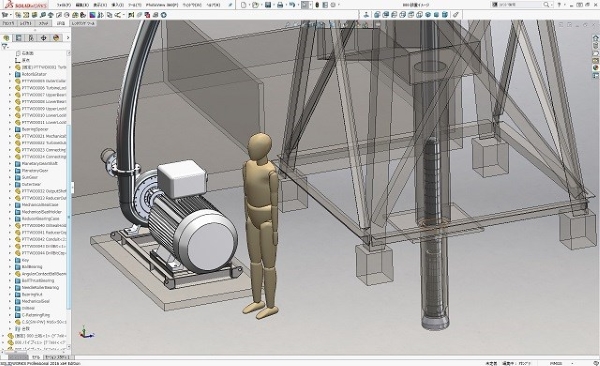The height and width of the screenshot is (366, 600).
Task: Select NeedleRollerBearing in the tree
Action: [40, 288]
